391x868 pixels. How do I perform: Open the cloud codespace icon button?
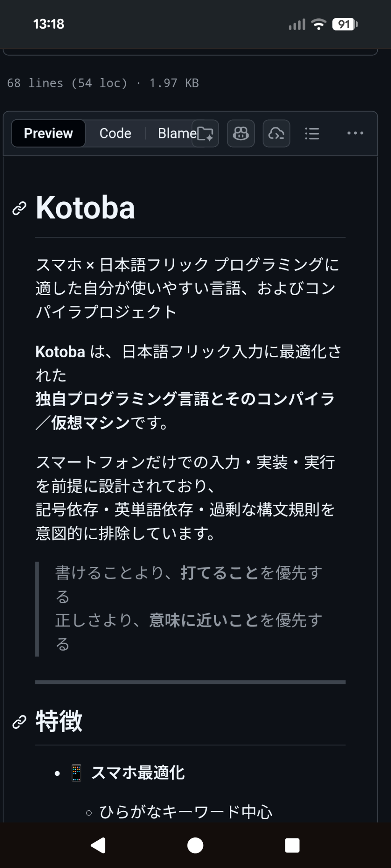276,133
